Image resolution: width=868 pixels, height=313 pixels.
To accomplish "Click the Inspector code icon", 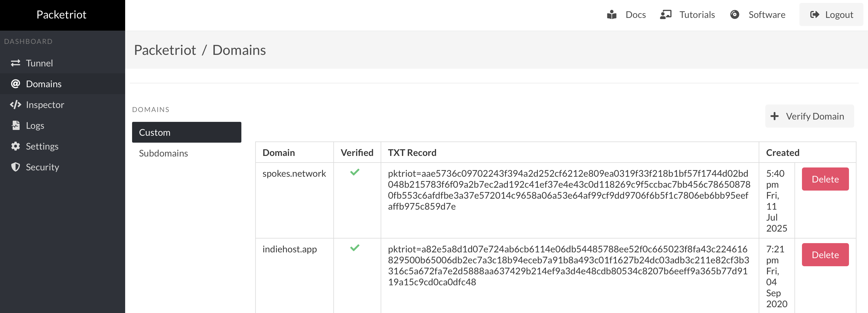I will [16, 105].
